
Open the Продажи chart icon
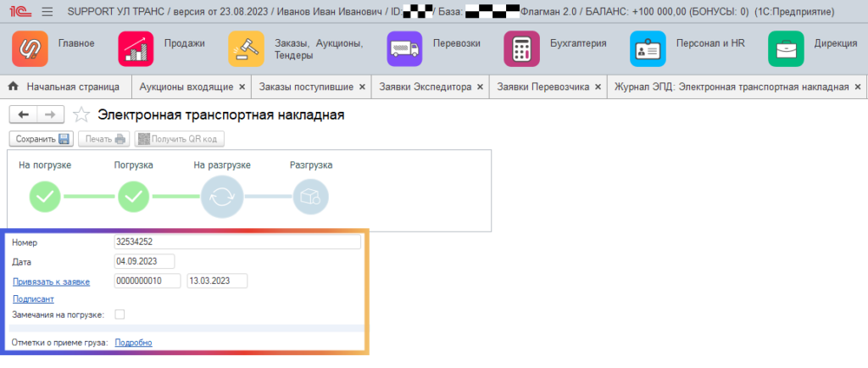click(x=136, y=48)
